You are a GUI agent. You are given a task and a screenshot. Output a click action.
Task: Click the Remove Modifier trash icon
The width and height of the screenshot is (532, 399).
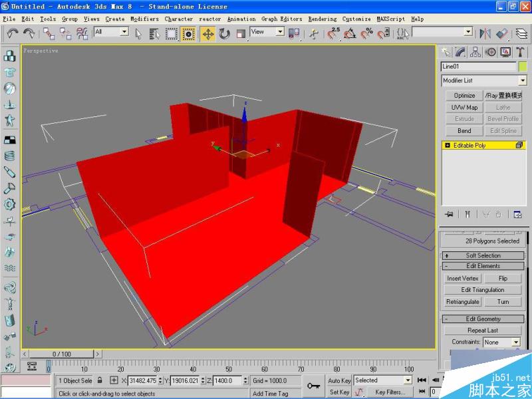(x=497, y=214)
